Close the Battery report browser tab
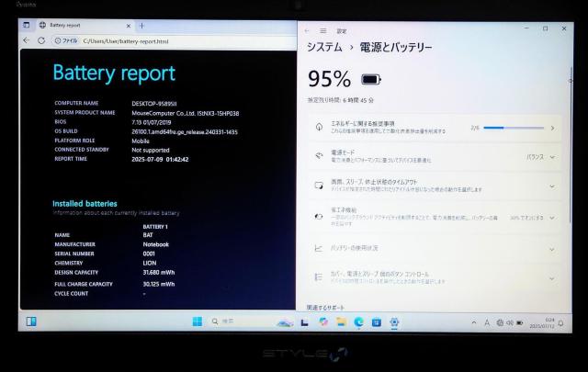Screen dimensions: 588x372 click(x=129, y=26)
